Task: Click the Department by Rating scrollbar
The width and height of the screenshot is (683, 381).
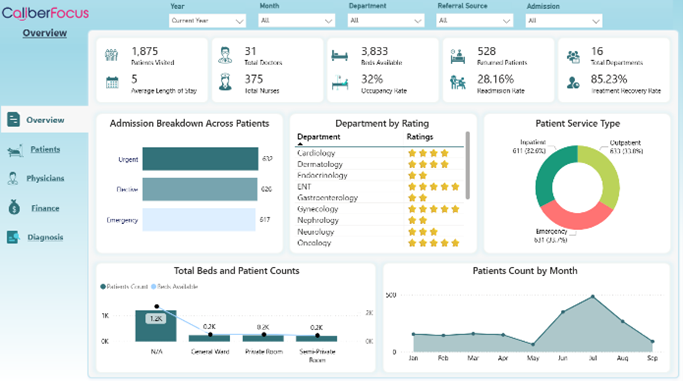Action: tap(468, 165)
